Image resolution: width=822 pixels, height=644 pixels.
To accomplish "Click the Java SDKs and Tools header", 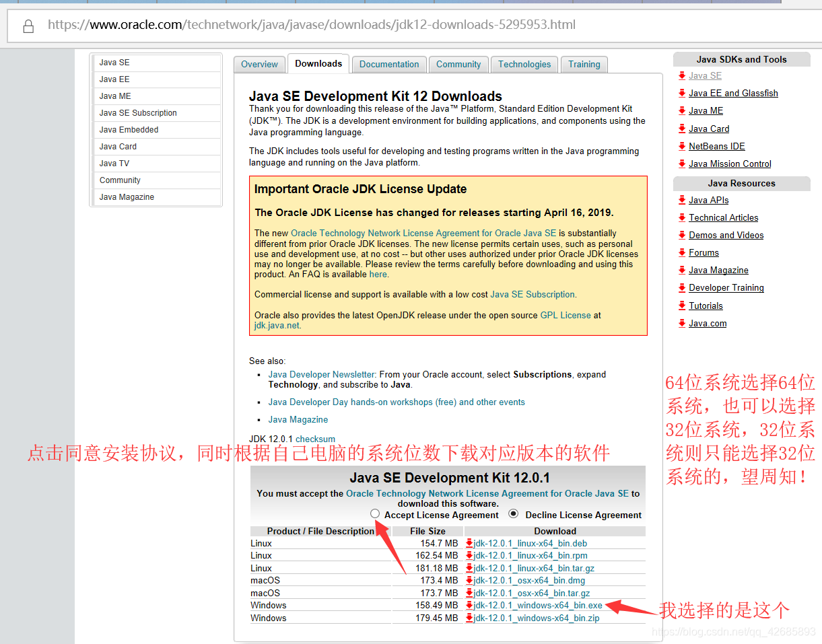I will pos(741,59).
